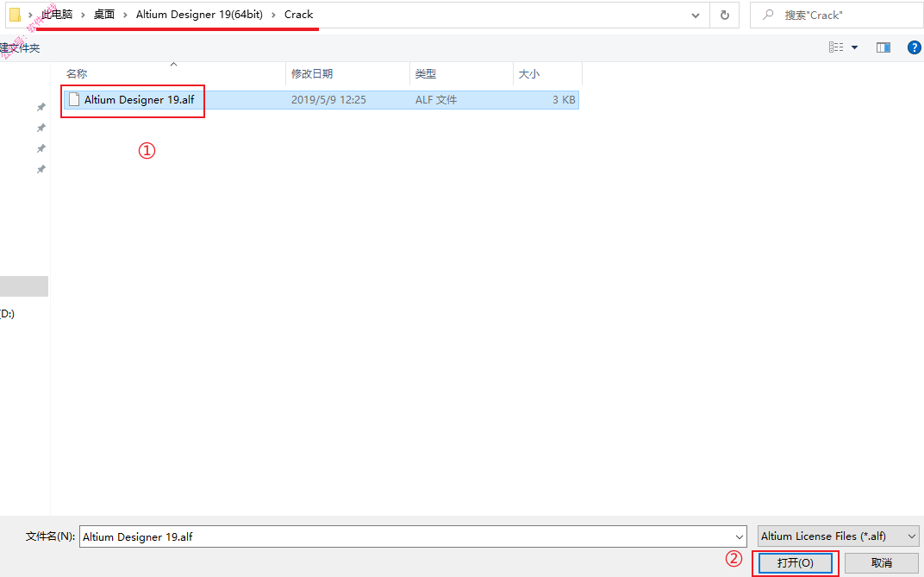Navigate to Altium Designer 19(64bit) breadcrumb
Image resolution: width=924 pixels, height=577 pixels.
coord(199,15)
